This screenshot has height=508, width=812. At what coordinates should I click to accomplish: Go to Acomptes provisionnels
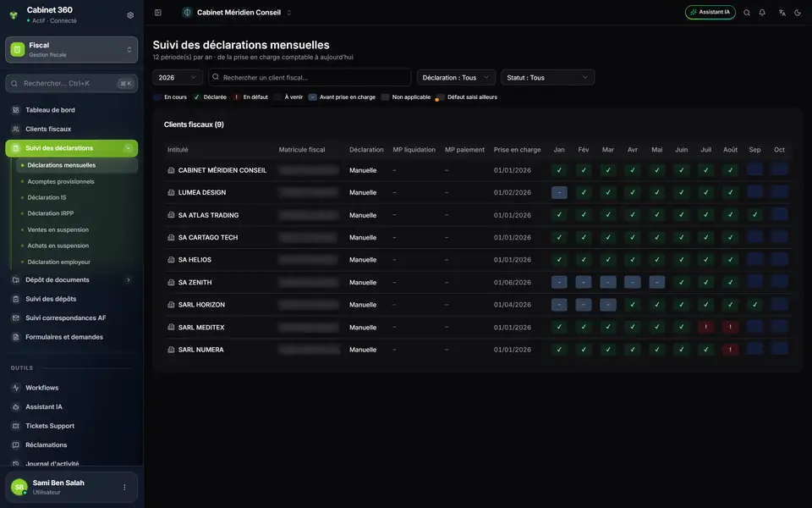61,182
